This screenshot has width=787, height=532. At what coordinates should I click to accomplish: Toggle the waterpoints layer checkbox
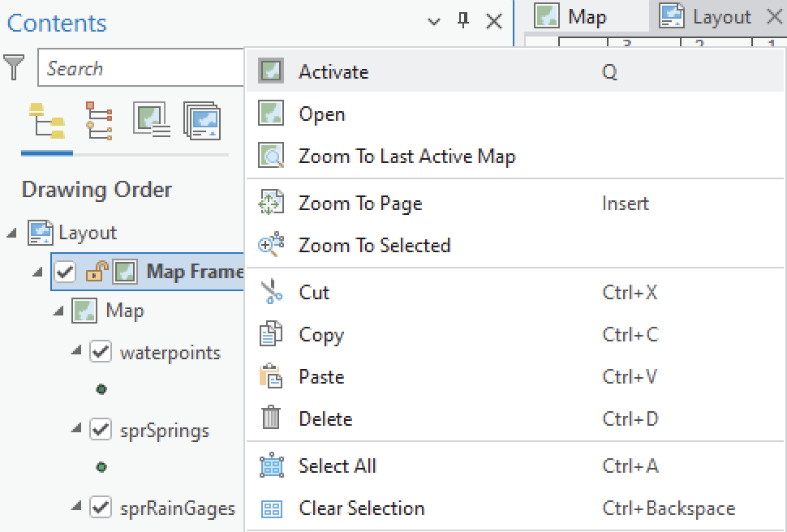[x=101, y=352]
